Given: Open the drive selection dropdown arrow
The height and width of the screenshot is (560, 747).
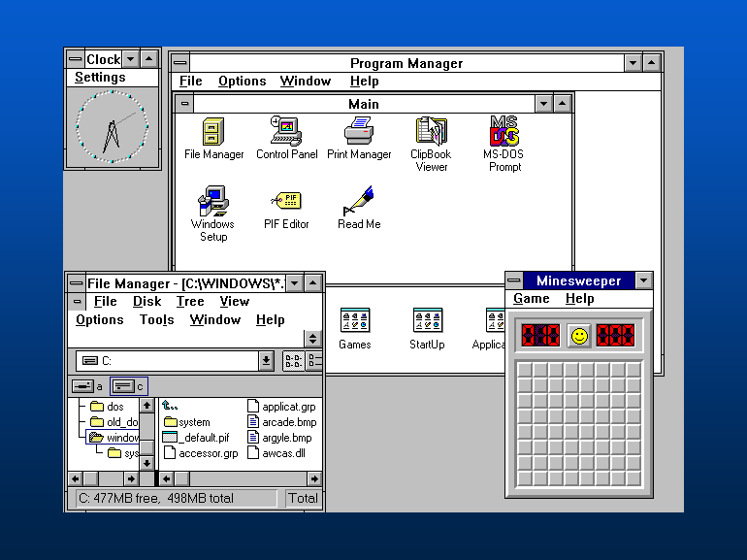Looking at the screenshot, I should [x=266, y=361].
